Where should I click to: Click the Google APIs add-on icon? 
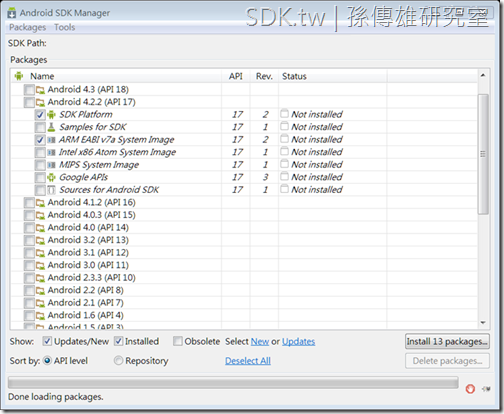[51, 177]
